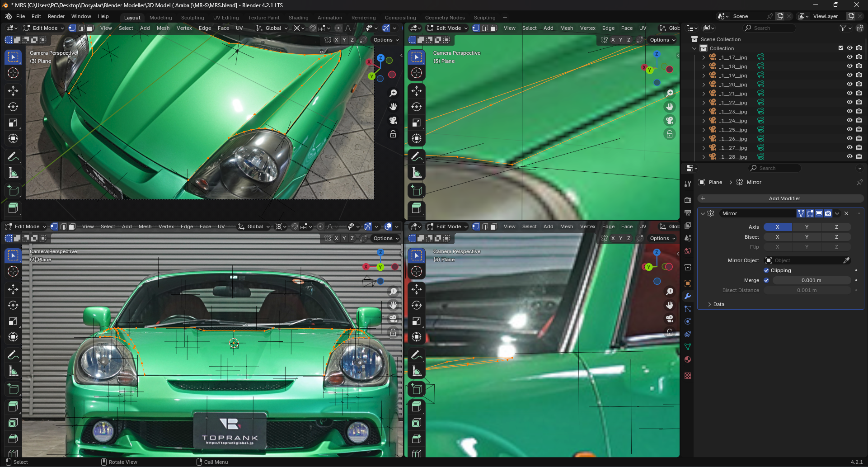Open the Output properties tab
The width and height of the screenshot is (868, 467).
(688, 212)
